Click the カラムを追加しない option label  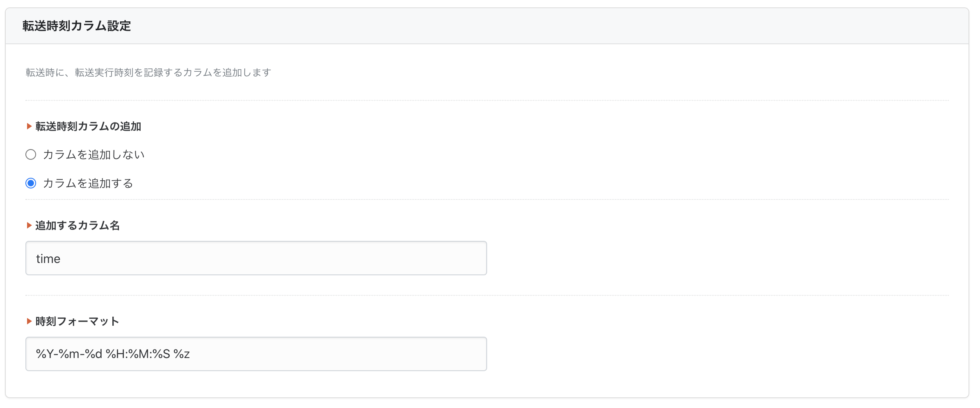tap(93, 154)
